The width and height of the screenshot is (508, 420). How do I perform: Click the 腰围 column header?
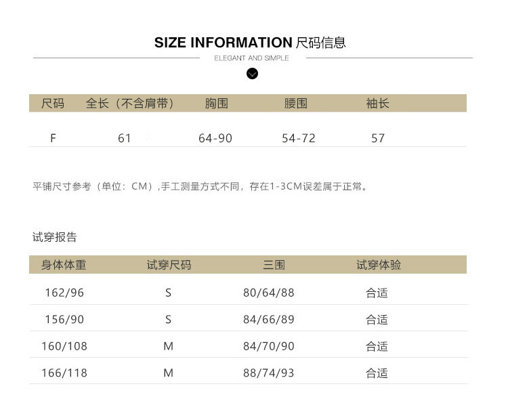(296, 104)
